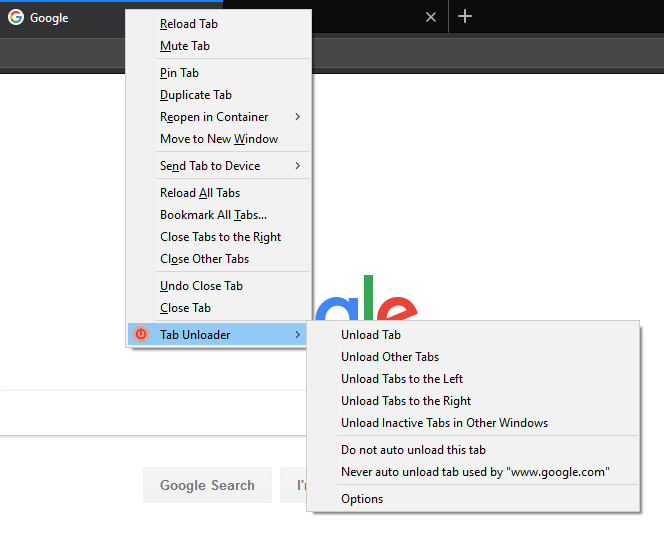Click the Google favicon on the tab
Screen dimensions: 664x536
click(x=16, y=17)
